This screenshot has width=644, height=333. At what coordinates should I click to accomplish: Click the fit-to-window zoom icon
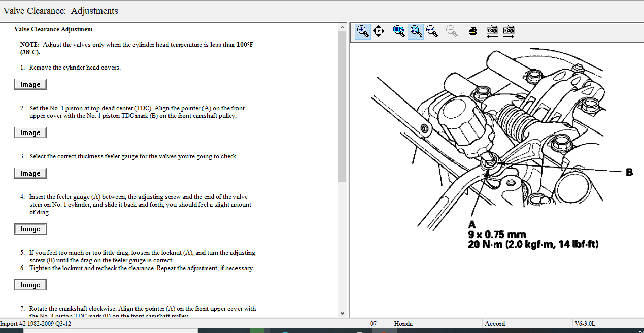pos(416,31)
